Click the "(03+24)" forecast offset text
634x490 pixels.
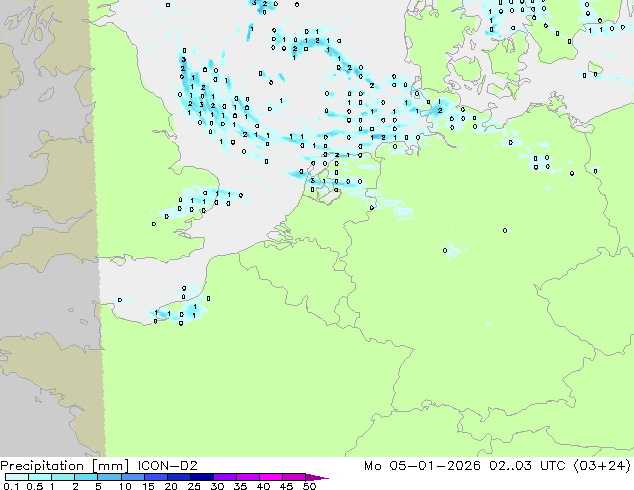tap(602, 466)
